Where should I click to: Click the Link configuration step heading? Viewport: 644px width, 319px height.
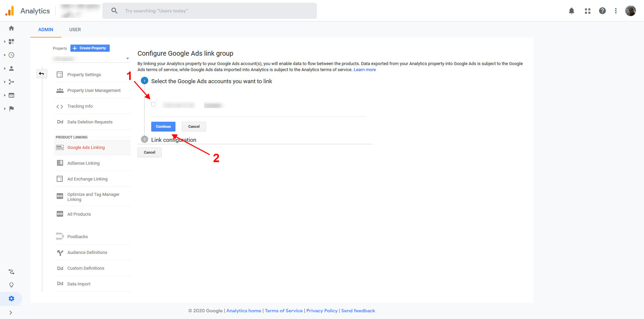(174, 140)
